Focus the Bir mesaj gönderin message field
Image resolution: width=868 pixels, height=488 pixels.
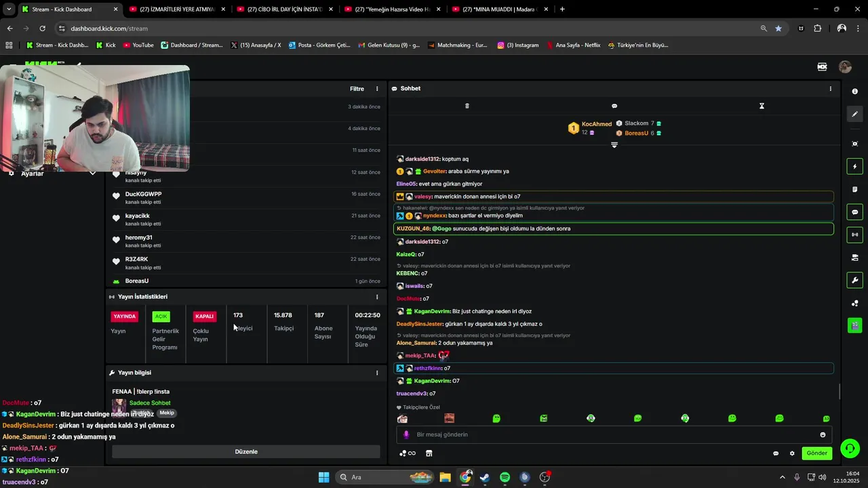click(613, 434)
